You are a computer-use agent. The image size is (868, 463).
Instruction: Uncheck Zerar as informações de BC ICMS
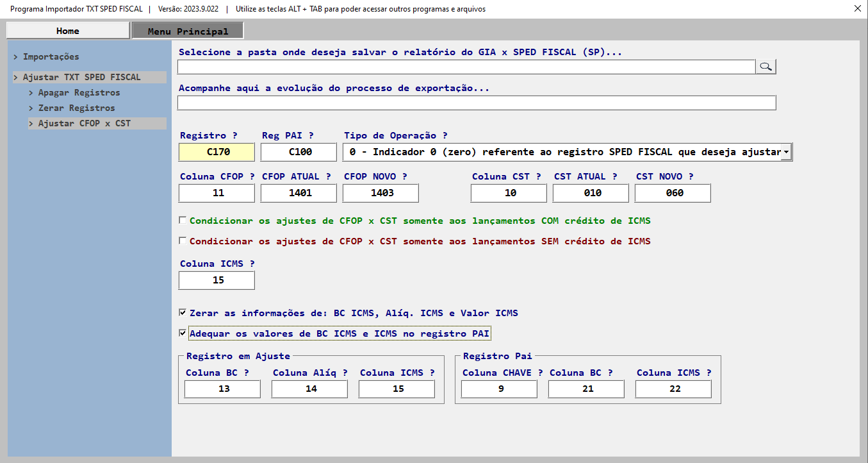pos(183,313)
